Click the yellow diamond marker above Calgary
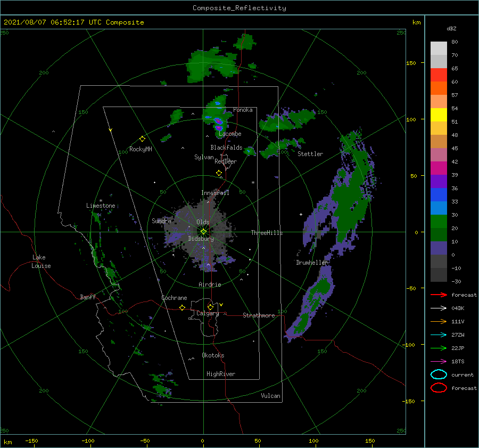Screen dimensions: 479x448 210,307
